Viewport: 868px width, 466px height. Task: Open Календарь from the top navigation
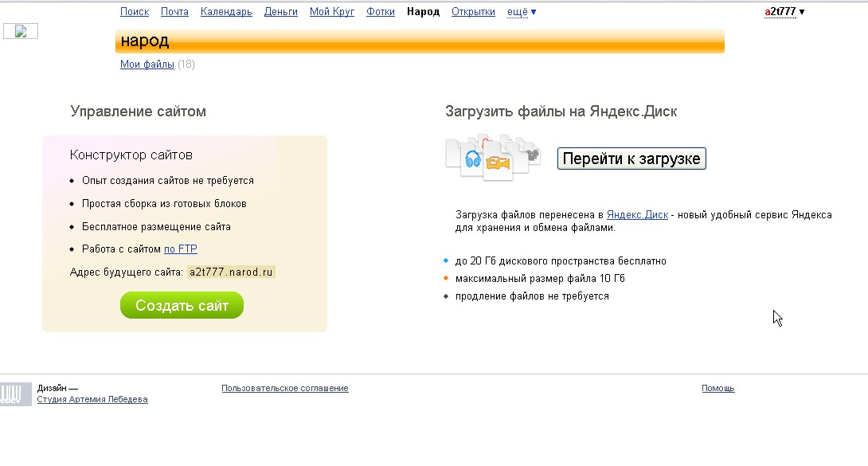point(226,12)
